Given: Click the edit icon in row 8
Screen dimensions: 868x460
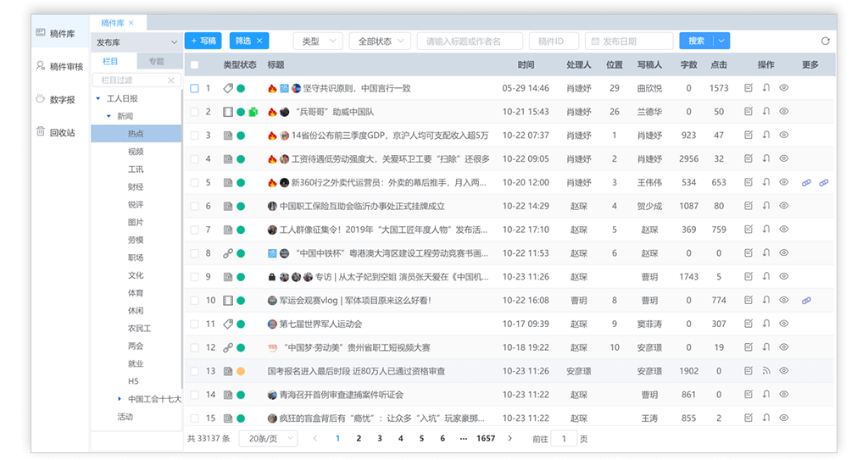Looking at the screenshot, I should click(x=748, y=252).
